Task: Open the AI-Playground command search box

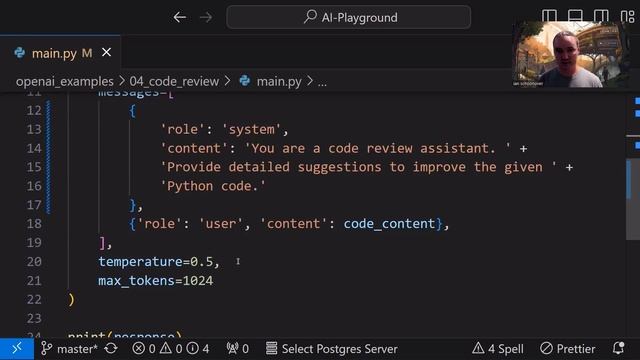Action: (x=349, y=17)
